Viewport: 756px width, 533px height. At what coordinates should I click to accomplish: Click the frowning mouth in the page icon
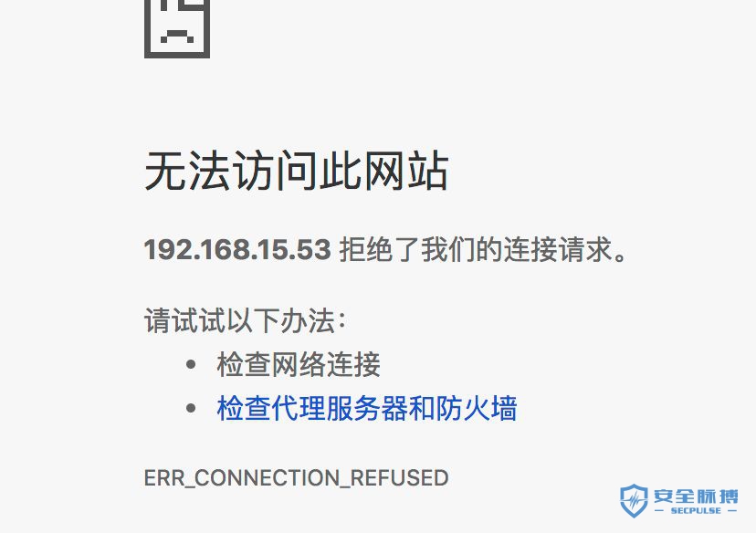(177, 37)
